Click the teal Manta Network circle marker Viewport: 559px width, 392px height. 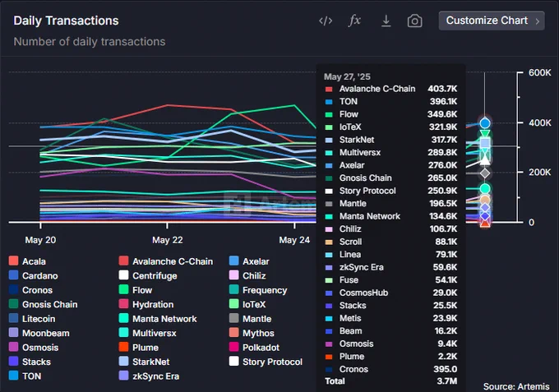(485, 188)
